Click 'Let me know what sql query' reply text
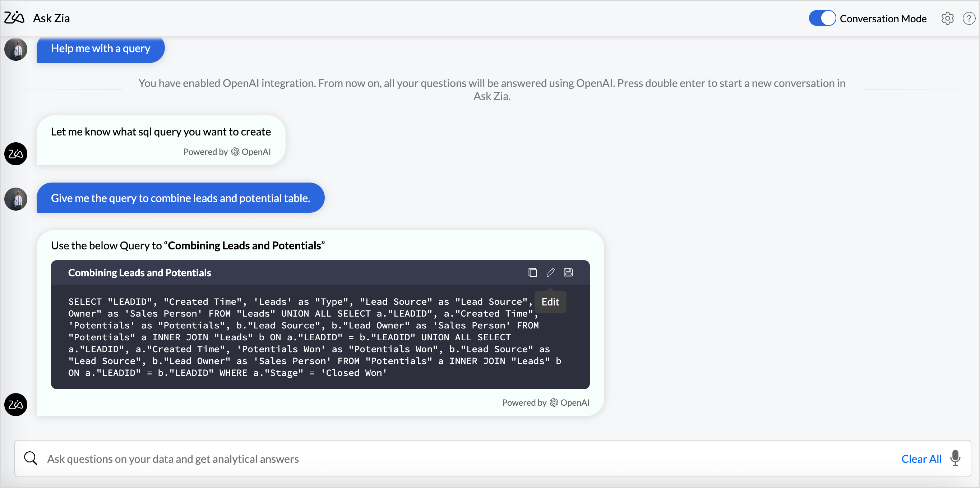This screenshot has width=980, height=488. point(161,132)
